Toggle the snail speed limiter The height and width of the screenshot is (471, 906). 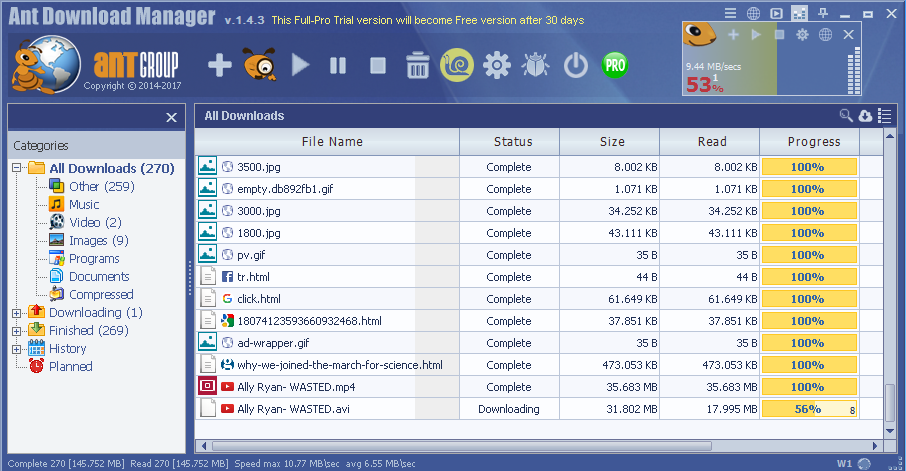click(x=456, y=65)
